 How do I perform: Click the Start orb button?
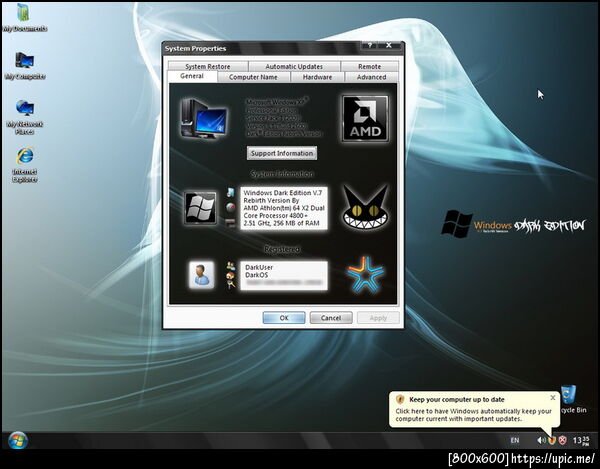click(x=18, y=440)
